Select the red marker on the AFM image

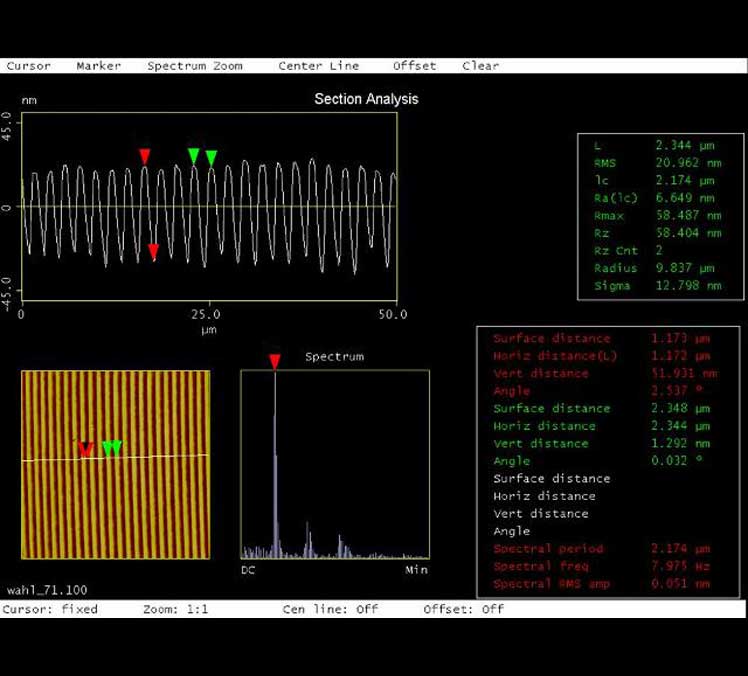coord(86,449)
